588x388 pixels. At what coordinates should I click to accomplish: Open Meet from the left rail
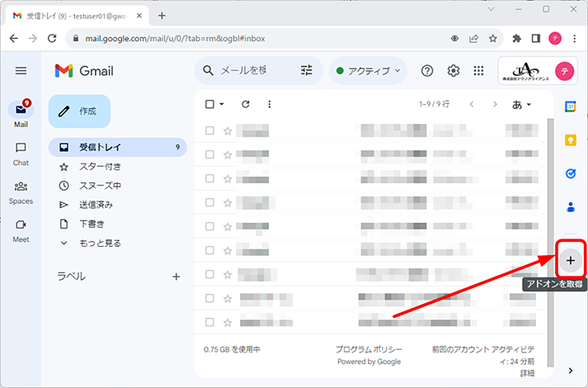[21, 231]
